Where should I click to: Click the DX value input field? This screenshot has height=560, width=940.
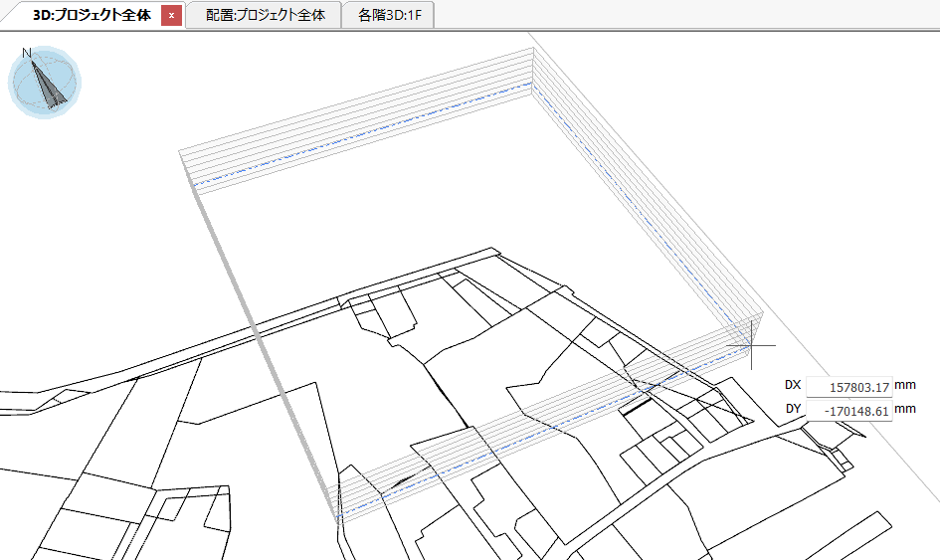tap(847, 386)
